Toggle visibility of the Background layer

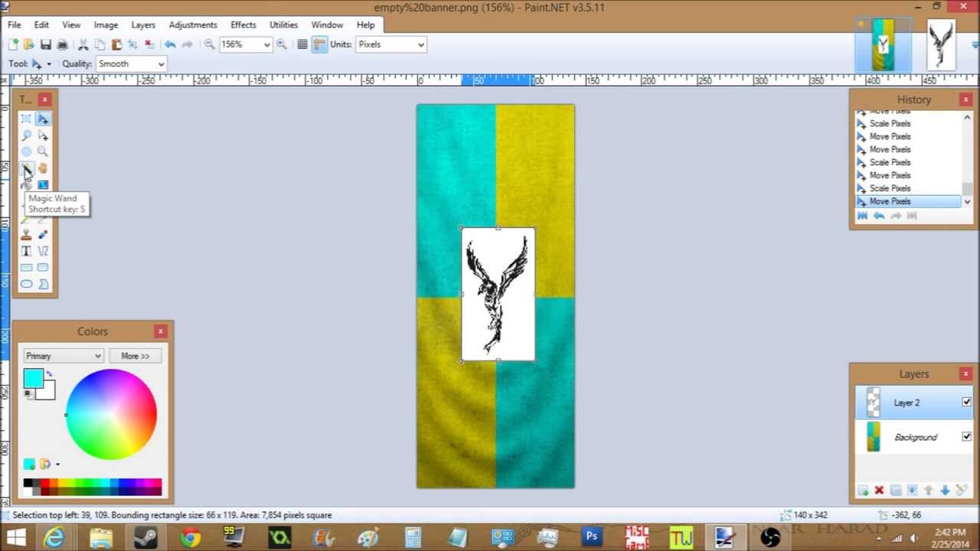[x=966, y=436]
